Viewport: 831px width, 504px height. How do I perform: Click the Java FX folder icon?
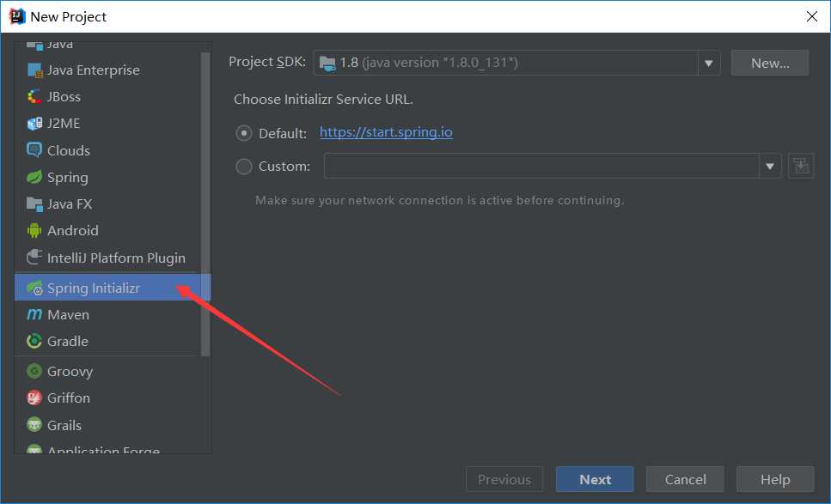coord(34,203)
